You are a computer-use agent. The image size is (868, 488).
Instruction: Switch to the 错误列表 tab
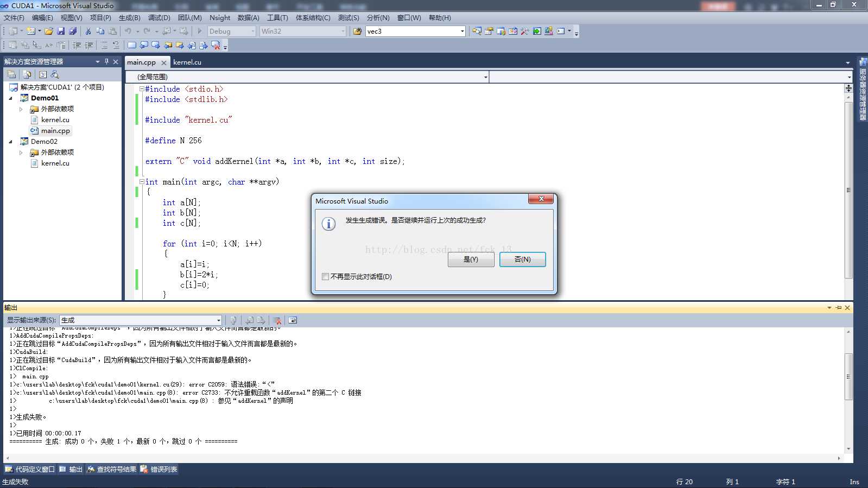point(159,470)
